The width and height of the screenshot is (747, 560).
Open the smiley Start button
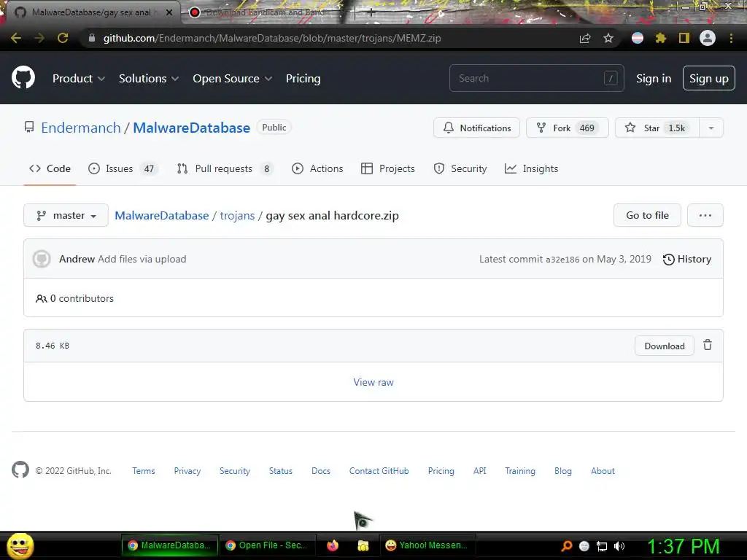tap(20, 545)
